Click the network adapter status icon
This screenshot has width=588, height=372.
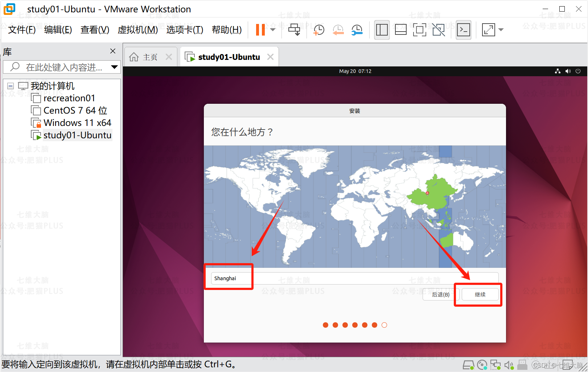[x=495, y=365]
